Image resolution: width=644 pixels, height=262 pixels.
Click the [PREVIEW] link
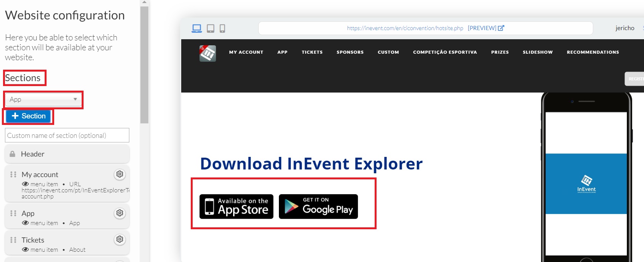click(x=482, y=28)
